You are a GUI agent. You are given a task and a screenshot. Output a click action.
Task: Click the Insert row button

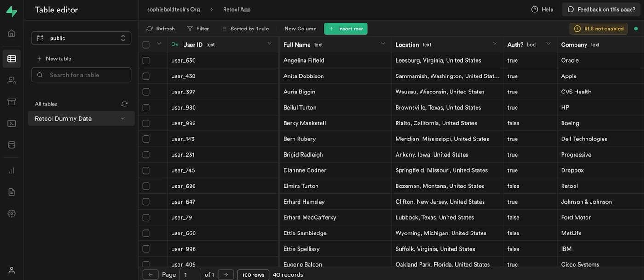pos(345,29)
